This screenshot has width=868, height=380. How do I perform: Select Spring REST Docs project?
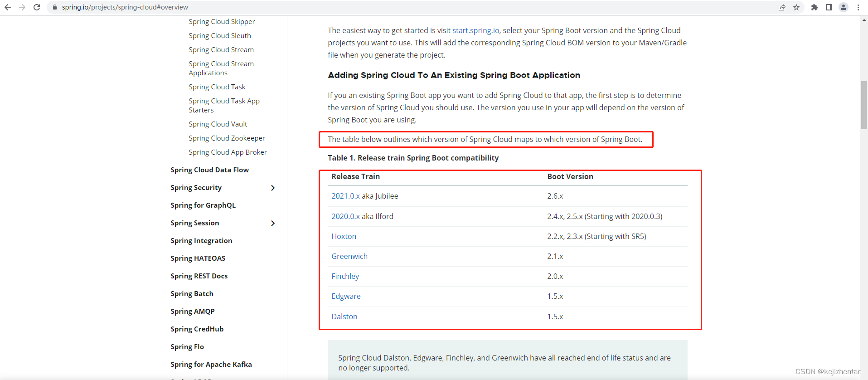(199, 276)
